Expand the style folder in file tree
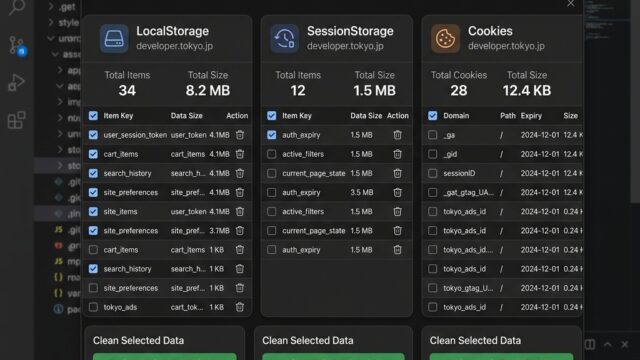Screen dimensions: 640x360 (51, 22)
